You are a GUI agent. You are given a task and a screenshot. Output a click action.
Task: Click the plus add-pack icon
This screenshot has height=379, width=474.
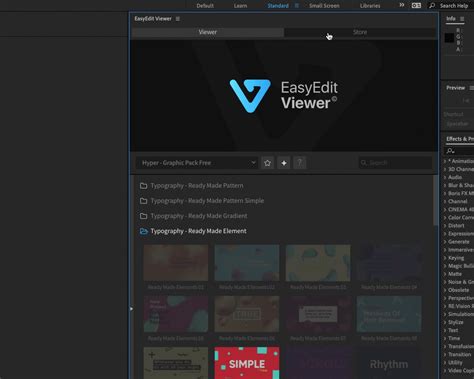tap(284, 163)
